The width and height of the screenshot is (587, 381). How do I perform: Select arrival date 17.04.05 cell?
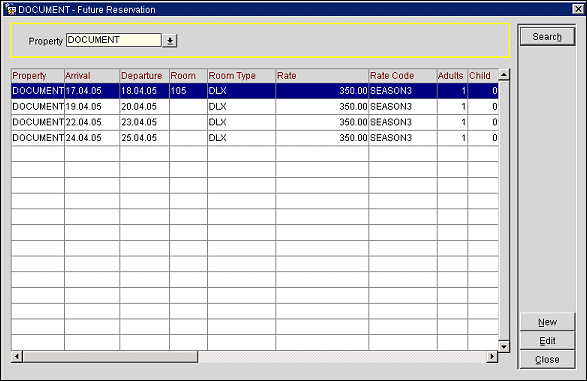click(x=92, y=91)
